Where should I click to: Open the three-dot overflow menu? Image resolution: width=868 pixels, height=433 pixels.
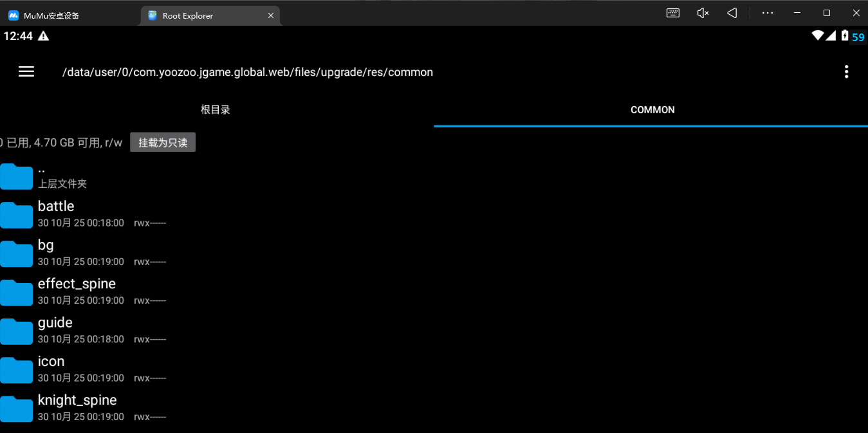[x=846, y=71]
